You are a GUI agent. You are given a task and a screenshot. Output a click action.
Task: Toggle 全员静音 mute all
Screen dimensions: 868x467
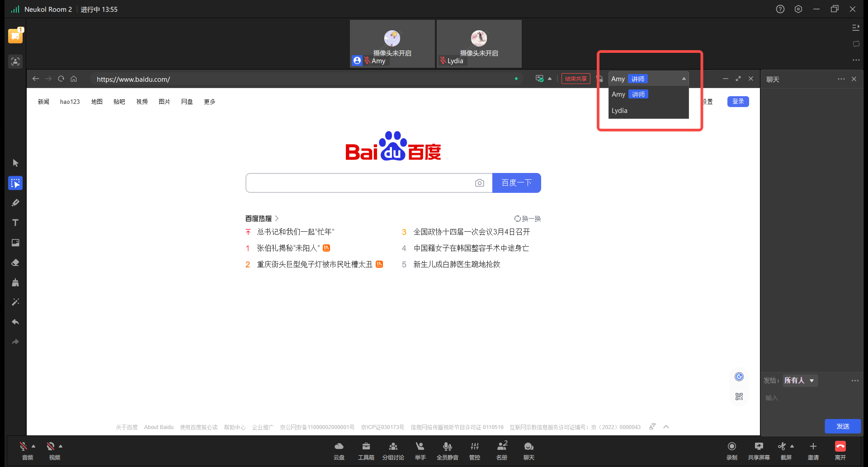[448, 451]
